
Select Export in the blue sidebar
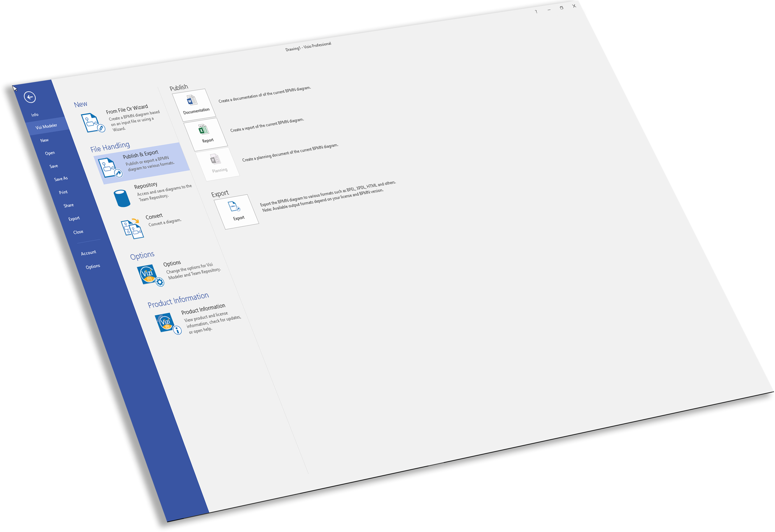tap(74, 219)
